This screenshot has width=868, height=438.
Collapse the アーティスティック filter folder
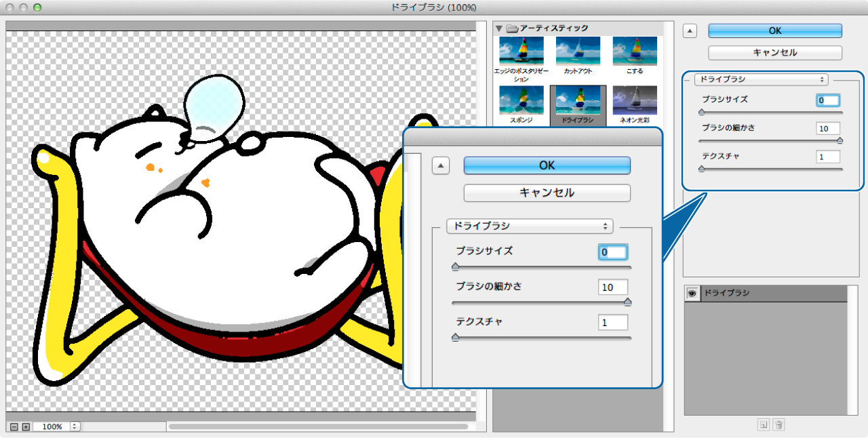(x=500, y=28)
